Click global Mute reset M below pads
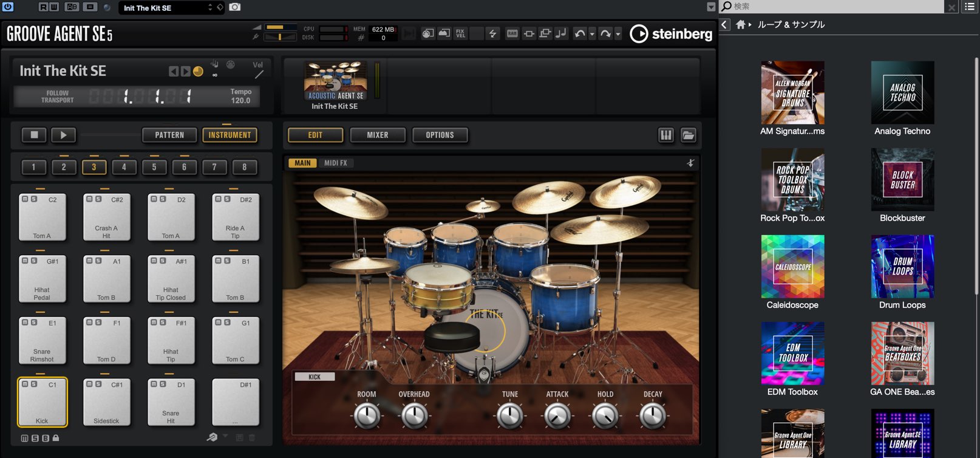 (24, 438)
